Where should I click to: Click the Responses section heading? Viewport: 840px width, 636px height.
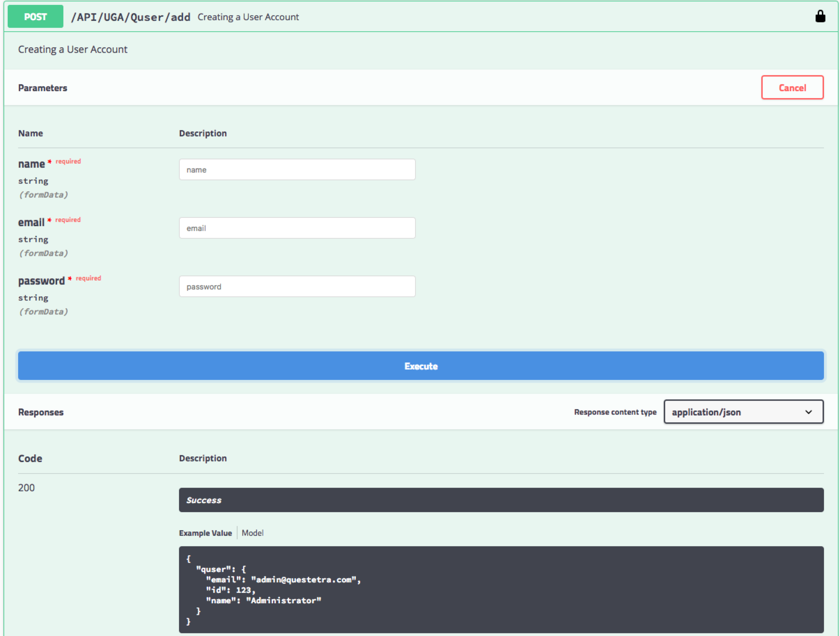coord(41,412)
